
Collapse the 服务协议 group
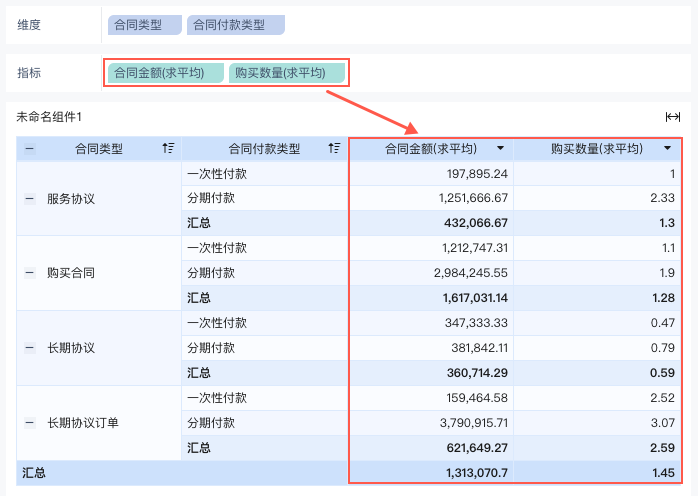click(29, 199)
